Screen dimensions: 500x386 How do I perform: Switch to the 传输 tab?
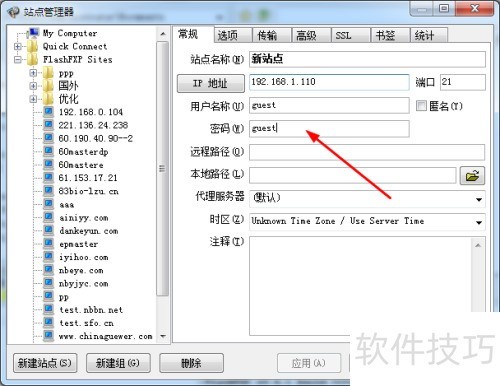271,35
